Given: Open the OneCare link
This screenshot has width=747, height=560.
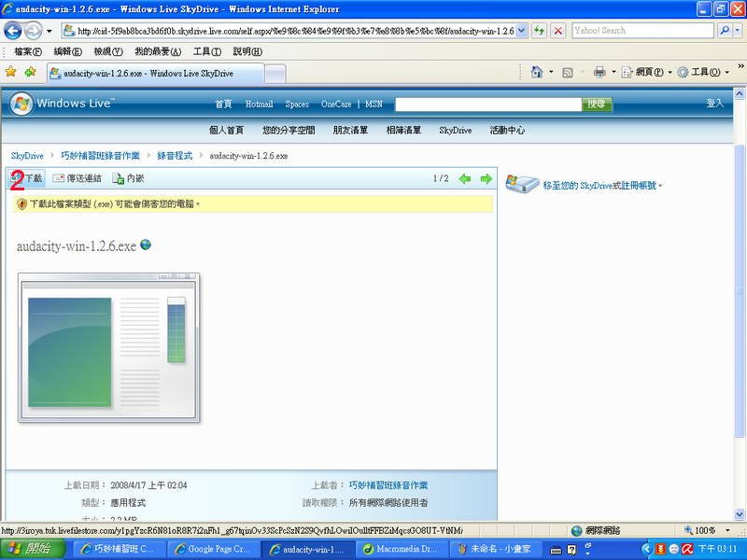Looking at the screenshot, I should pyautogui.click(x=336, y=104).
